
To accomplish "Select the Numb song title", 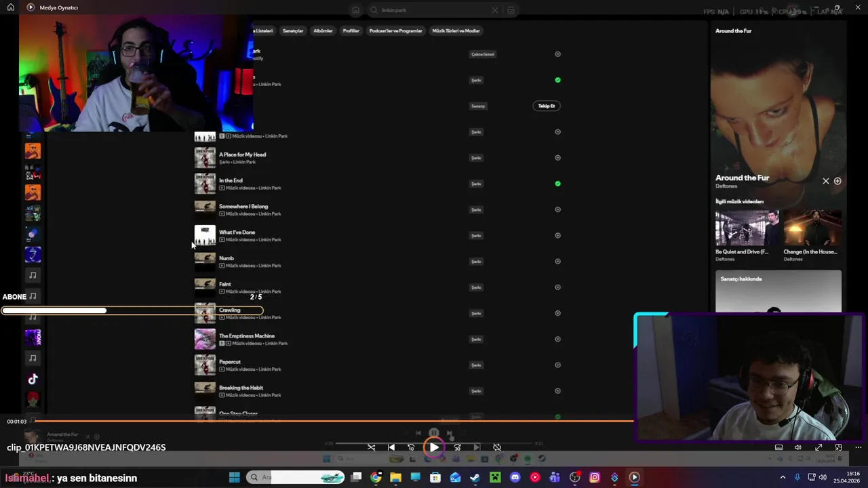I will (226, 258).
